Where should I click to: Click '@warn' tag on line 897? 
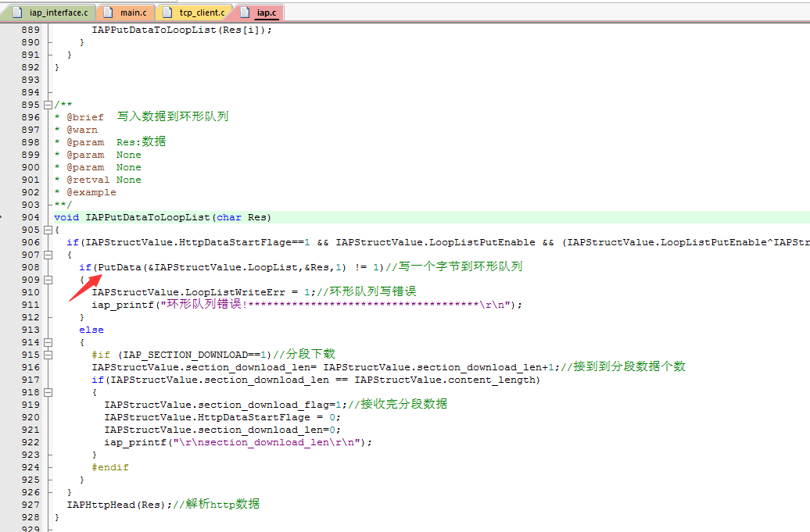[82, 130]
